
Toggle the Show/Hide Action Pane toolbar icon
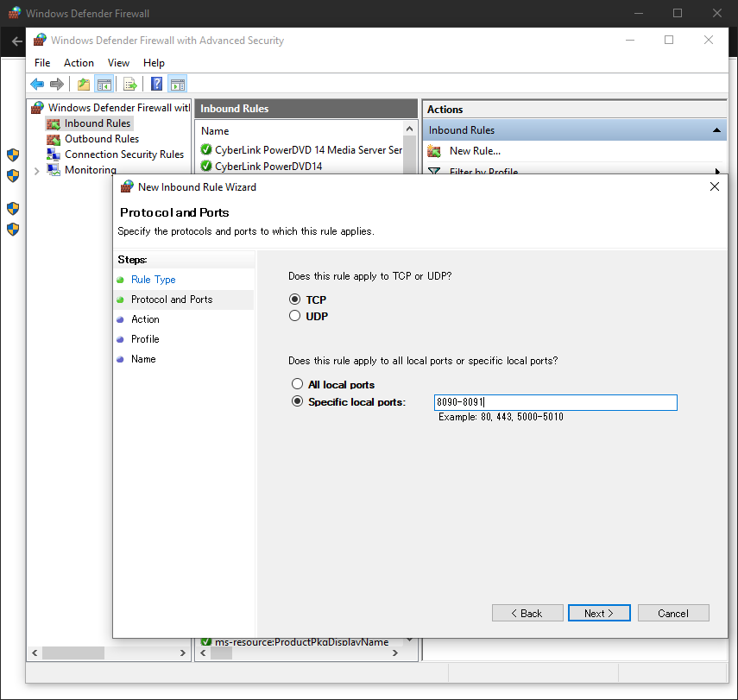[x=178, y=85]
